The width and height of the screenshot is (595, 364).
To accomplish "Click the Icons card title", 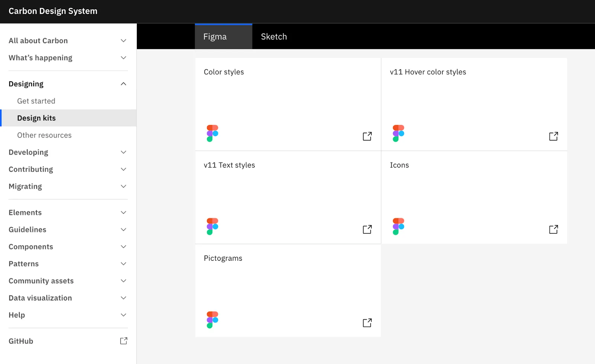I will (399, 165).
